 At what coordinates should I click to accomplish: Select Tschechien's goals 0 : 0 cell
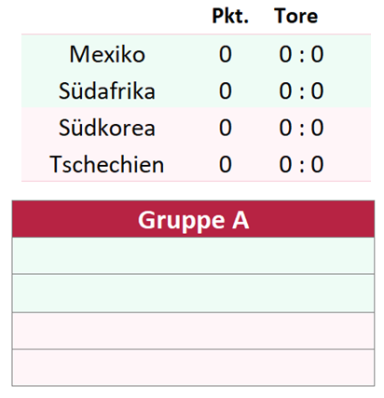(301, 164)
